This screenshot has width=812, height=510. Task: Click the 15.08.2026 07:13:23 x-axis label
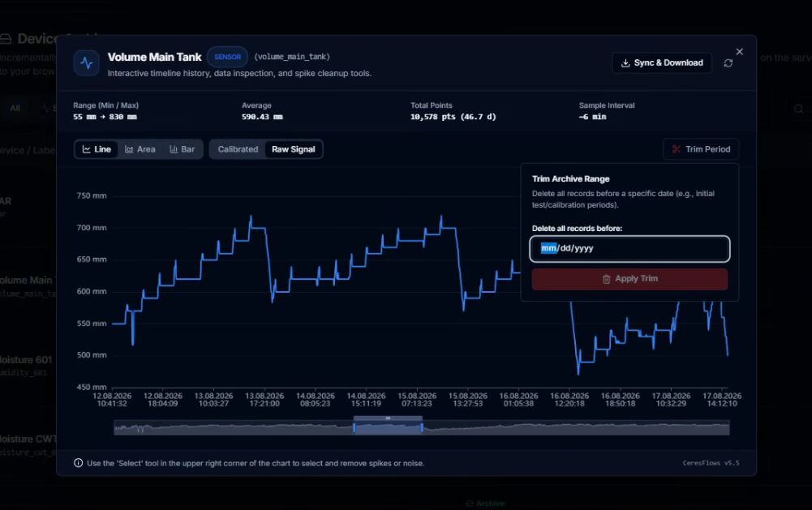(x=417, y=399)
